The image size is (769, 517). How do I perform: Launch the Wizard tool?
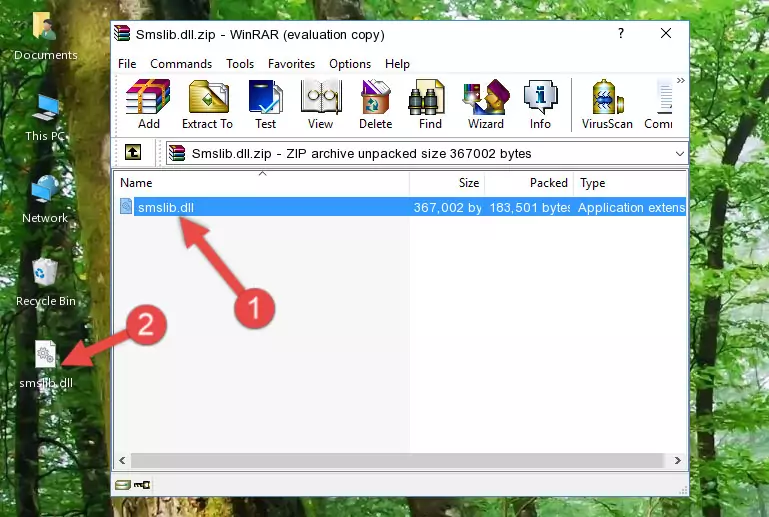point(486,104)
